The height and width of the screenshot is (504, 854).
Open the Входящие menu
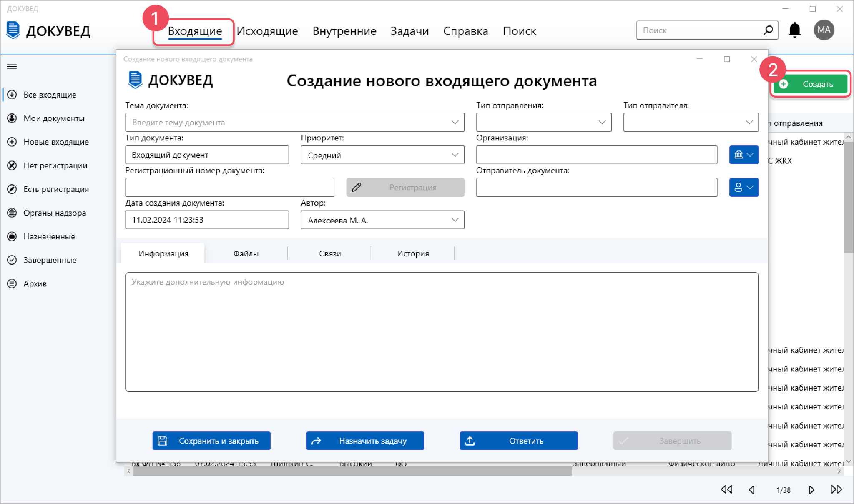195,31
